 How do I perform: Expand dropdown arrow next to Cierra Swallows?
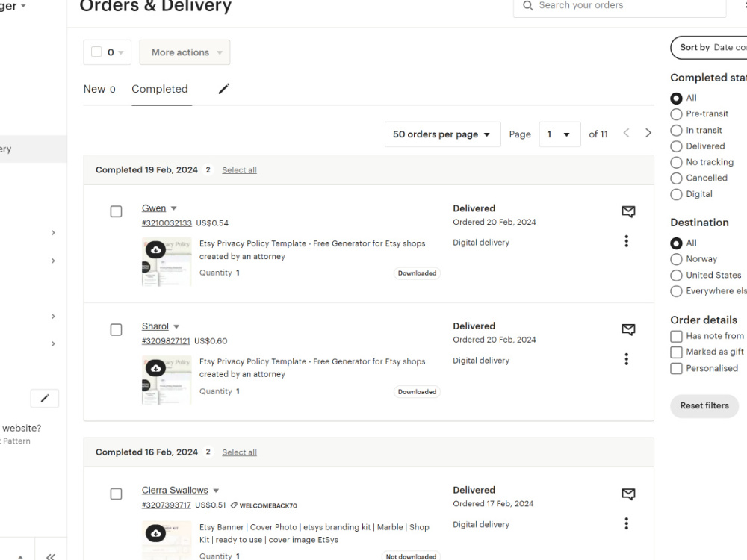coord(216,491)
